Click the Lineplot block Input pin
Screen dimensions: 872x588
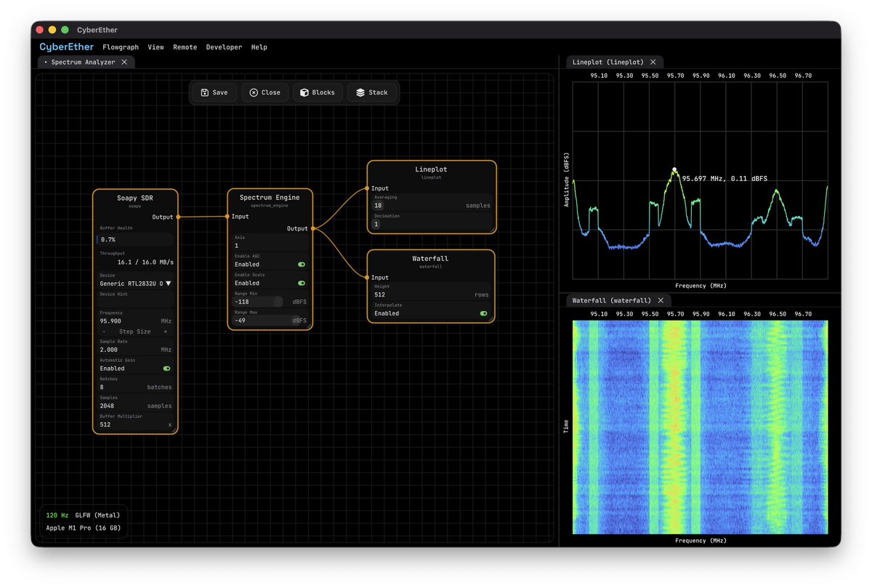point(368,188)
